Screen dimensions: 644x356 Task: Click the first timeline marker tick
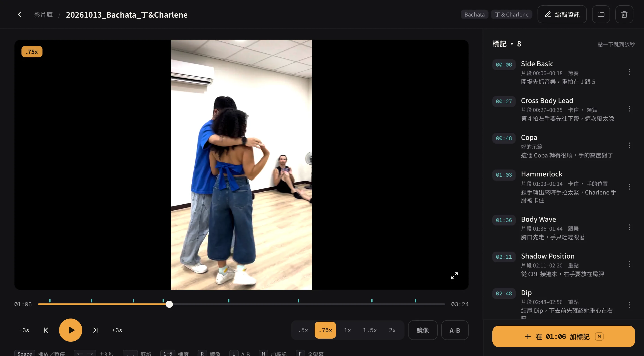50,301
